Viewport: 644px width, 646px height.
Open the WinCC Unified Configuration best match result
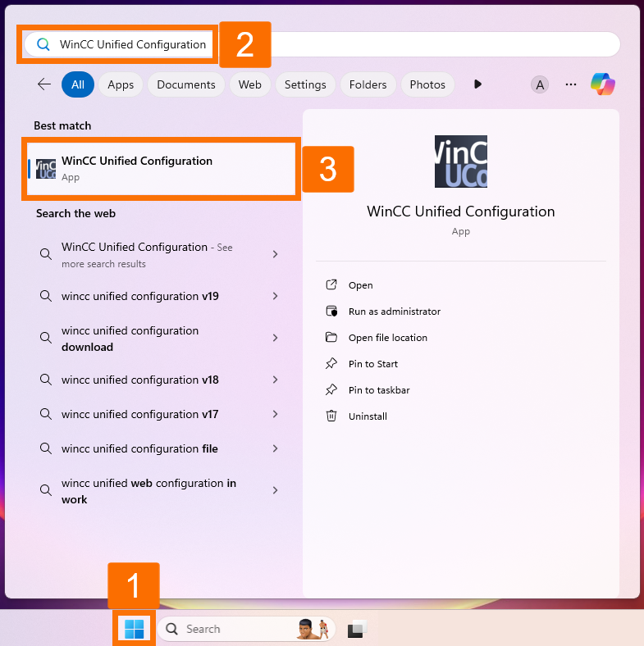(162, 169)
